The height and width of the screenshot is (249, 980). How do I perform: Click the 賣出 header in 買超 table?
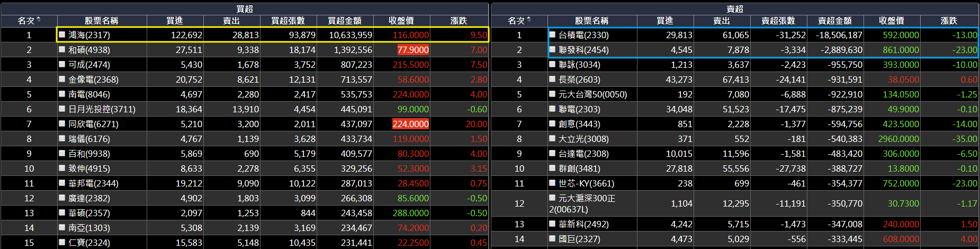(x=231, y=21)
